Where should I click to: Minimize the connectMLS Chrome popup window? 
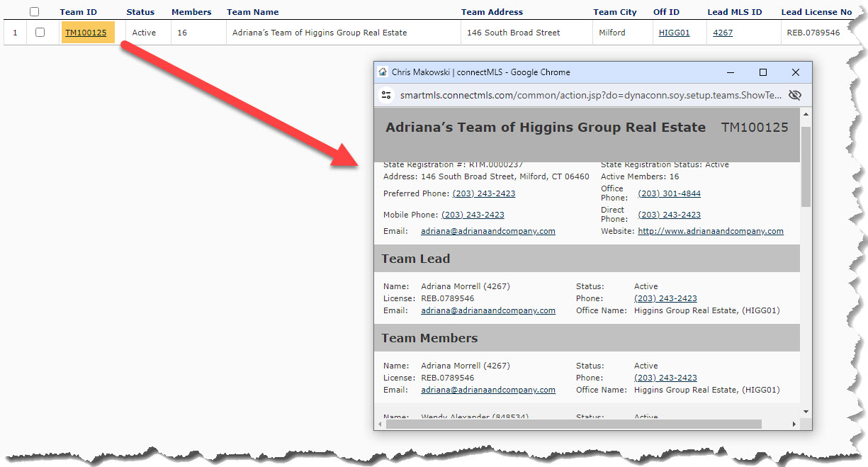[x=731, y=72]
